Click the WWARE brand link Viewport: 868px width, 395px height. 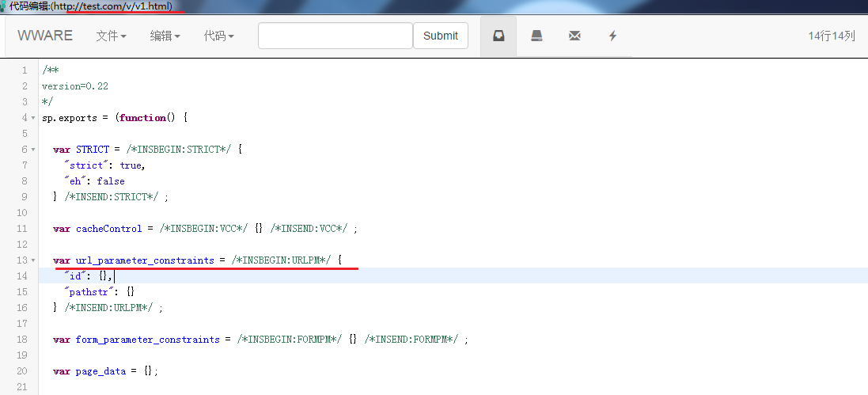tap(45, 36)
